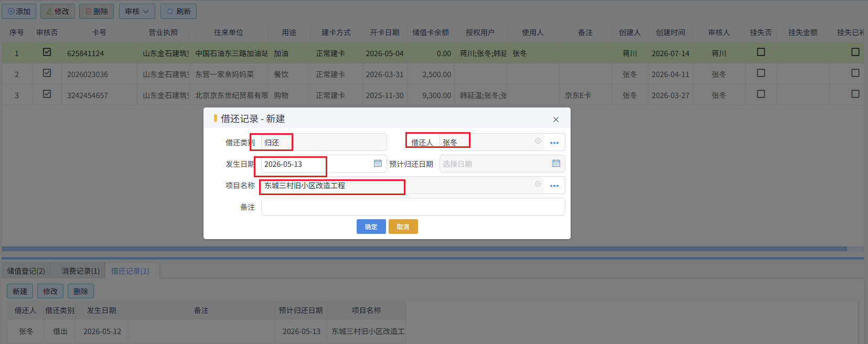This screenshot has height=344, width=868.
Task: Open the 审核 dropdown
Action: tap(137, 11)
